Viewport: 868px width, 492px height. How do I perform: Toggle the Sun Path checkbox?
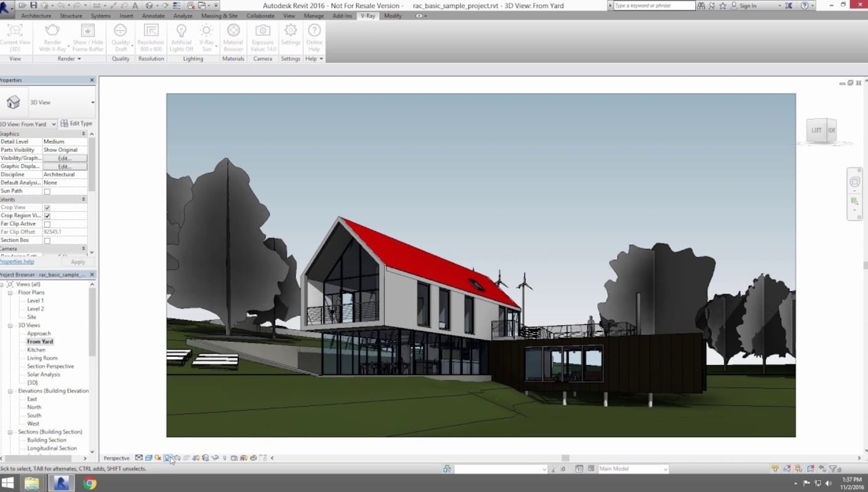pyautogui.click(x=47, y=191)
